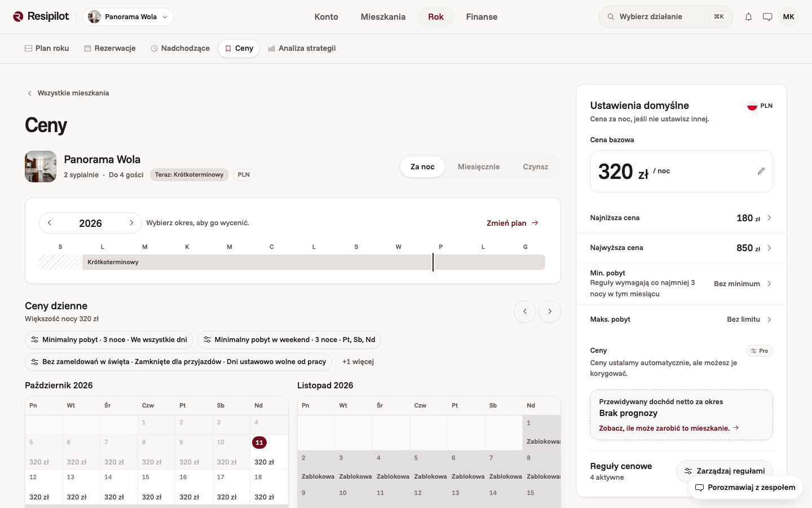
Task: Select the Za noc pricing mode
Action: tap(422, 167)
